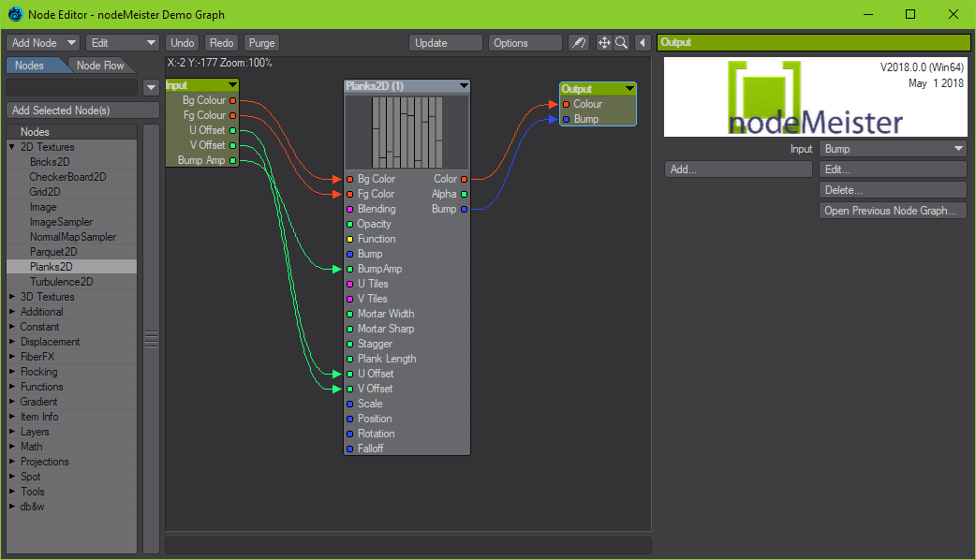Screen dimensions: 976x560
Task: Click the blue Bump output connector on Planks2D
Action: [x=465, y=209]
